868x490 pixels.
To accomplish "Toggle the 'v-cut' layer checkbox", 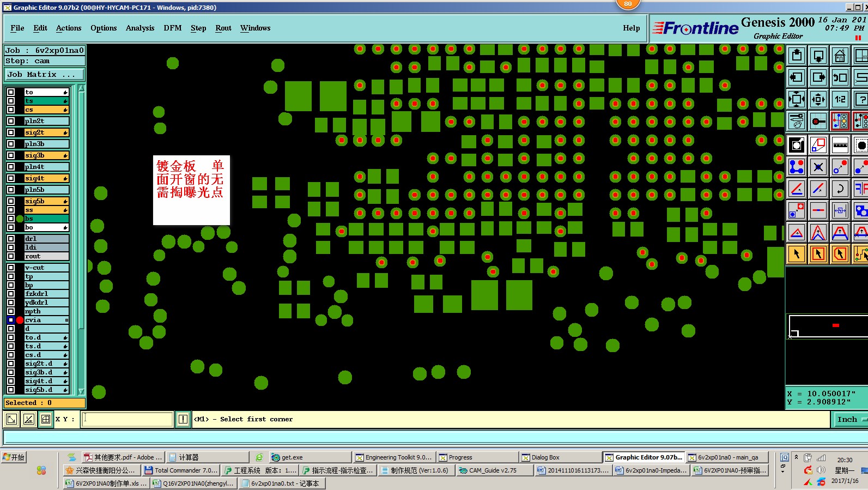I will coord(11,268).
